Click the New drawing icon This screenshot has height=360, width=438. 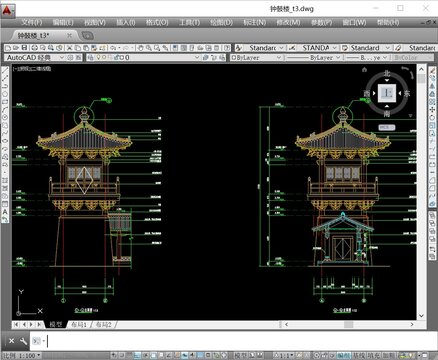coord(8,48)
